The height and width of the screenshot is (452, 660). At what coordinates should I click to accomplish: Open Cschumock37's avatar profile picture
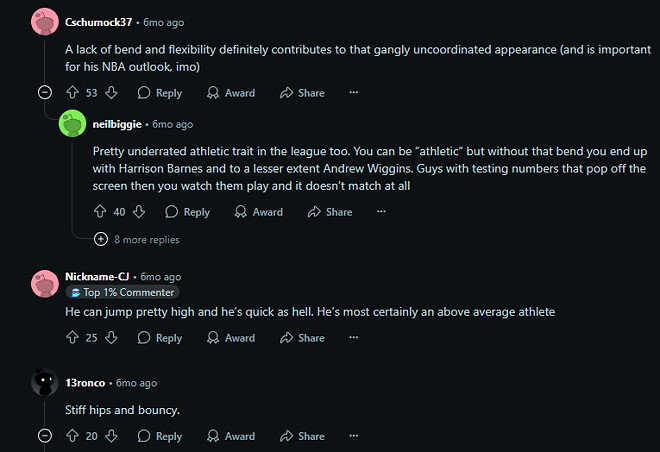coord(44,22)
